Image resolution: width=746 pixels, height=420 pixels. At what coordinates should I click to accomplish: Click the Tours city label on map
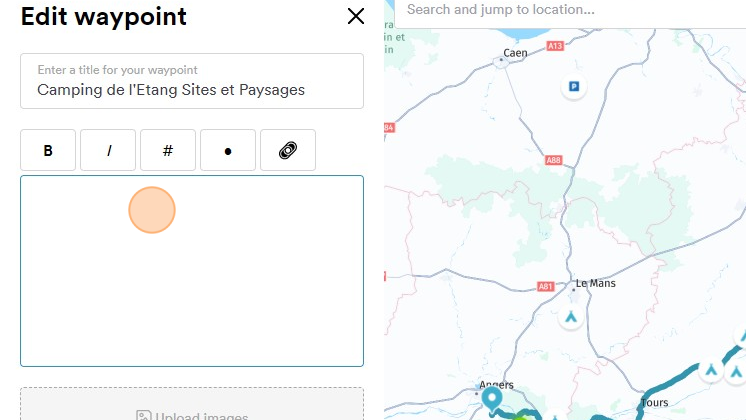[x=654, y=403]
